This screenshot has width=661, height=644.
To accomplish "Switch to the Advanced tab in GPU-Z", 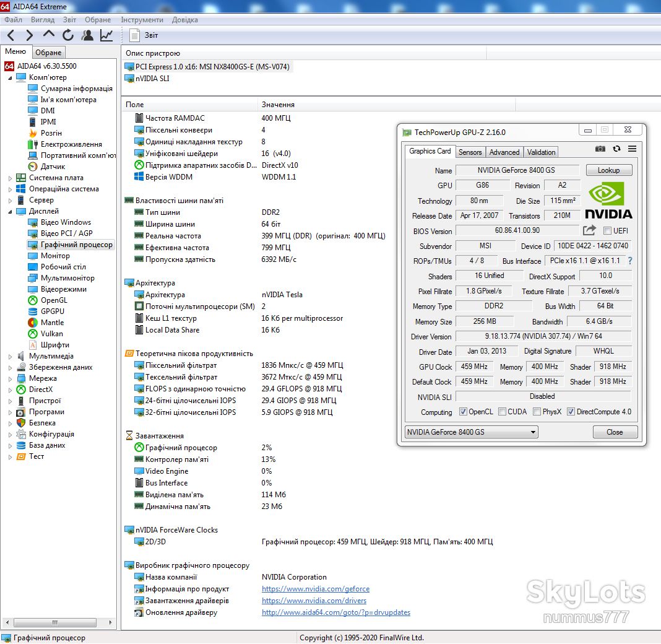I will 504,152.
